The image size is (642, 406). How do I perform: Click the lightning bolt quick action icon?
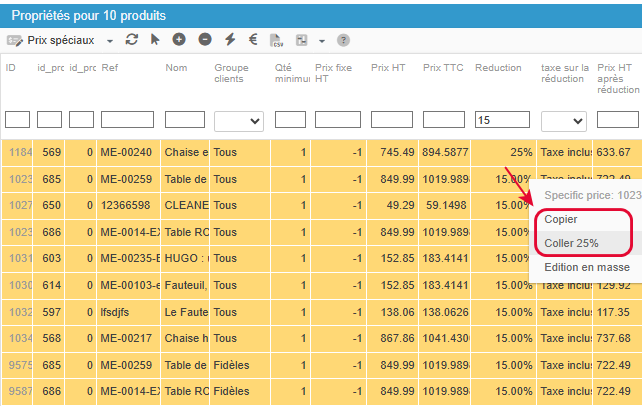(230, 40)
